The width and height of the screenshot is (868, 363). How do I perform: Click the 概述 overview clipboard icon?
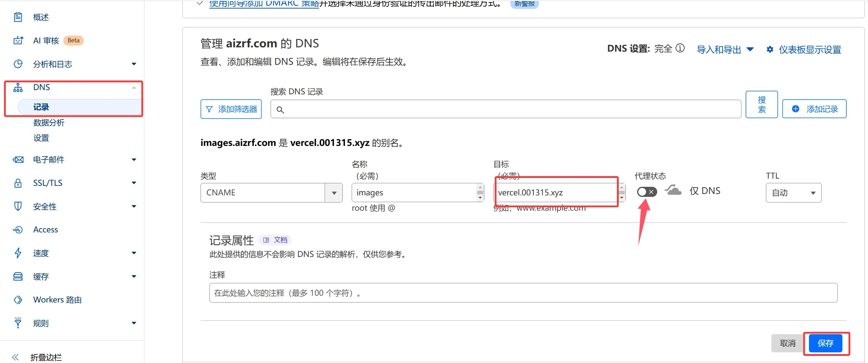pyautogui.click(x=18, y=17)
